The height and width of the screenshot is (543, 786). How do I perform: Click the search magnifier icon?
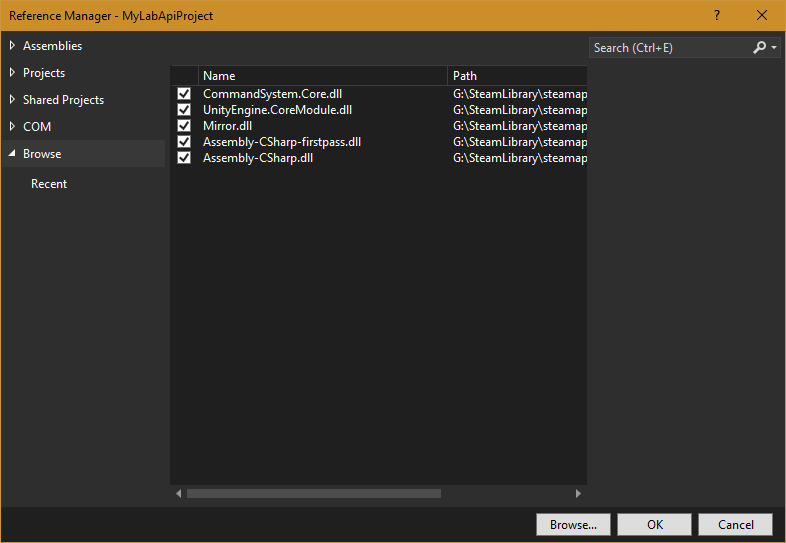[x=759, y=48]
